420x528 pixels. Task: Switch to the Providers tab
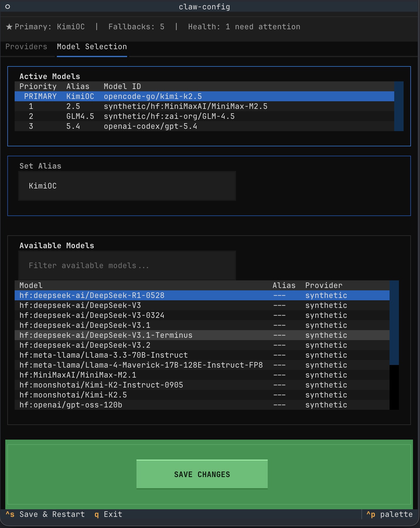pyautogui.click(x=26, y=47)
